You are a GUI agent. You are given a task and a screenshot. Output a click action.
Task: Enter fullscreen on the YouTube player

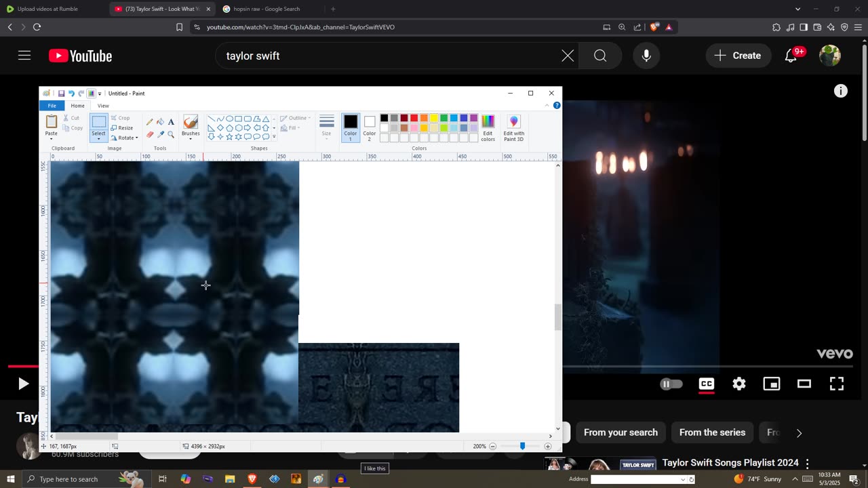837,384
